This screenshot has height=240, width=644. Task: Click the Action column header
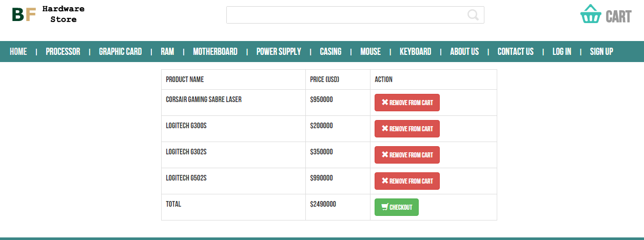click(384, 79)
